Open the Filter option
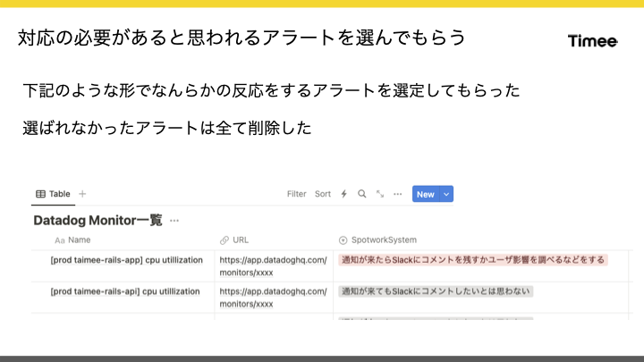 click(297, 194)
